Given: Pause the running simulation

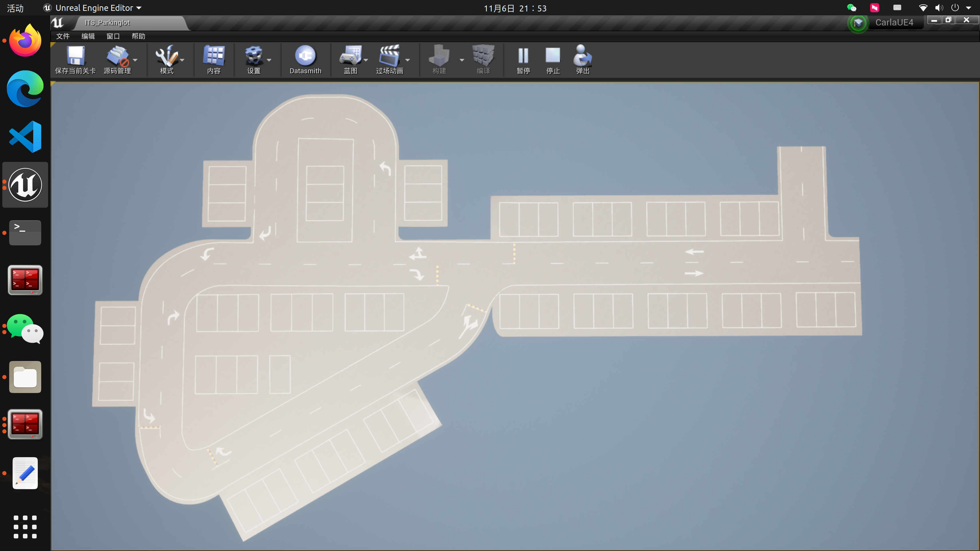Looking at the screenshot, I should [x=523, y=56].
